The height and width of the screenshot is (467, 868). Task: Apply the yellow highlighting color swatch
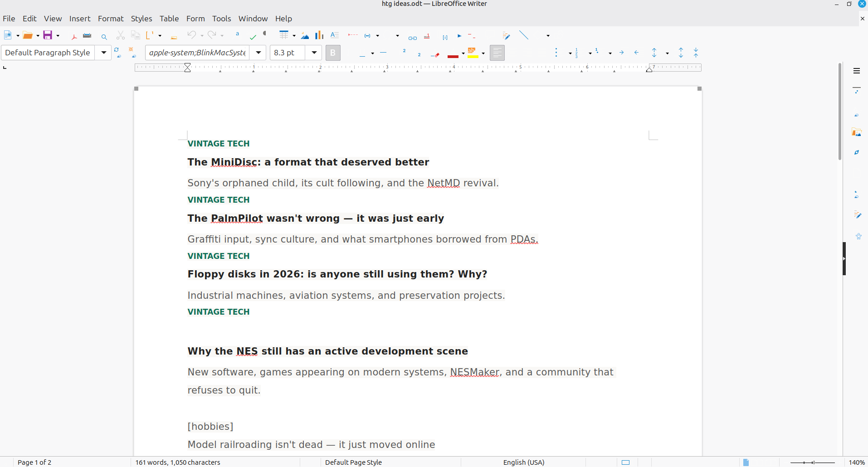point(473,53)
